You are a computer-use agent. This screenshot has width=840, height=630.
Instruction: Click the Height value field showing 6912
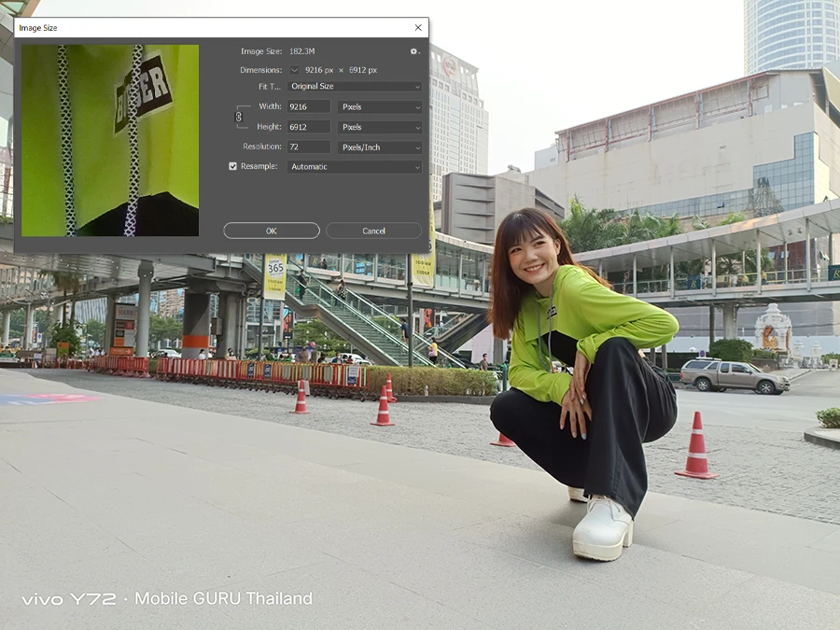(308, 127)
